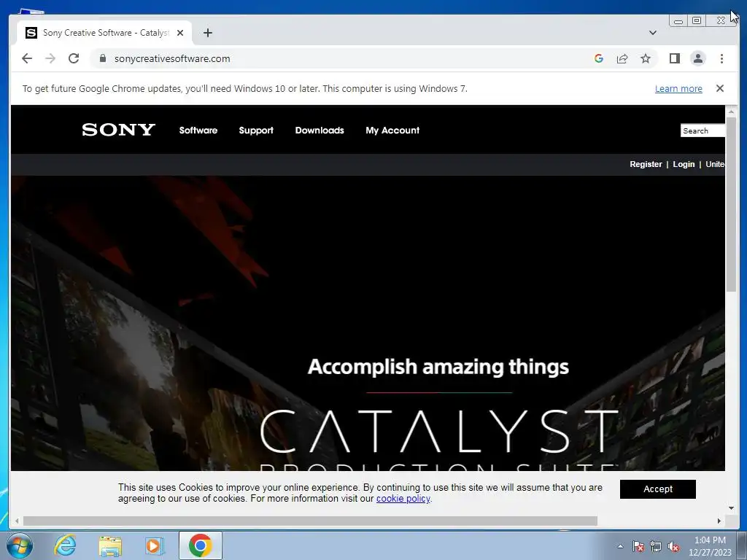Go back using Chrome's back arrow

[x=27, y=58]
